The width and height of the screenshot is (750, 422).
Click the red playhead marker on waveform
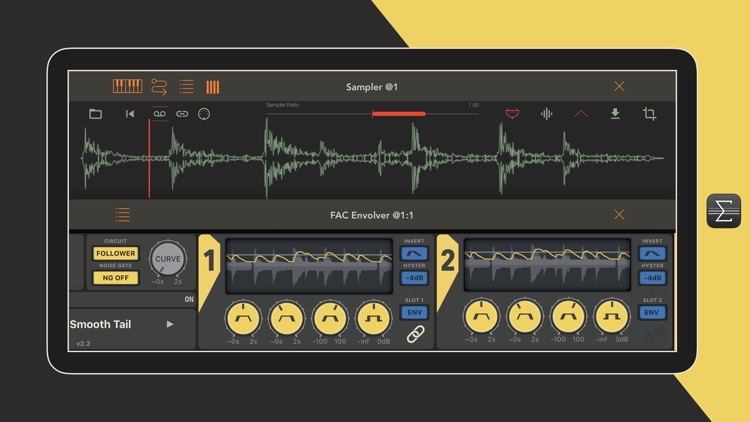coord(149,158)
